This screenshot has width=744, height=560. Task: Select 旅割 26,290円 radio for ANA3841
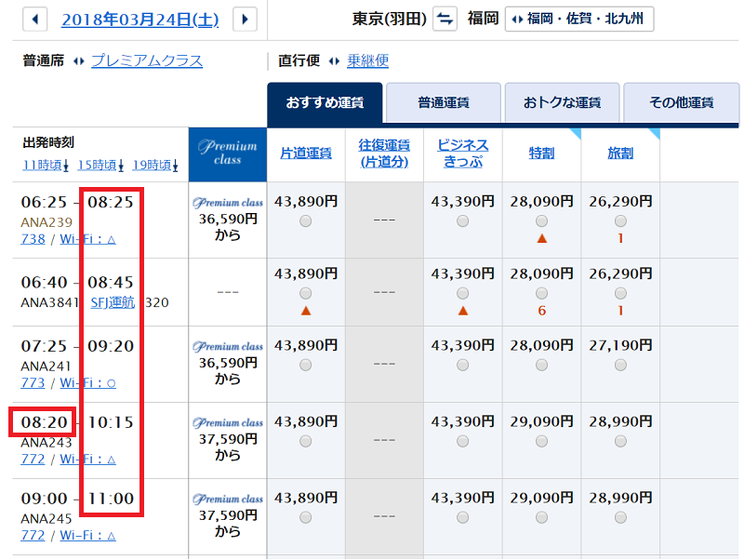click(620, 293)
